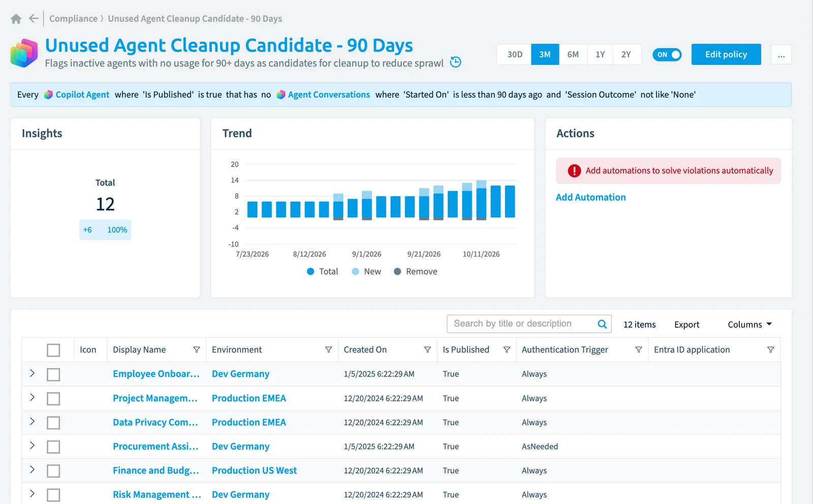The image size is (813, 504).
Task: Toggle the Total series in chart legend
Action: pos(322,271)
